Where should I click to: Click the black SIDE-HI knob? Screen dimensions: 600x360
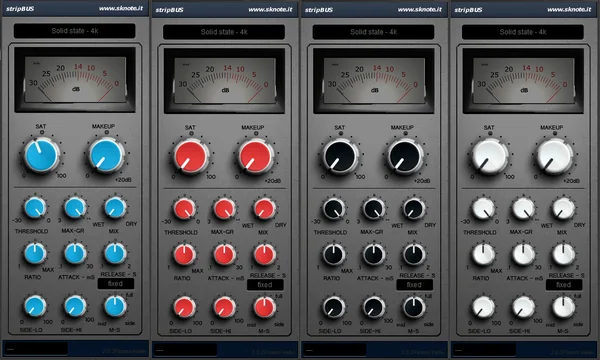point(373,307)
